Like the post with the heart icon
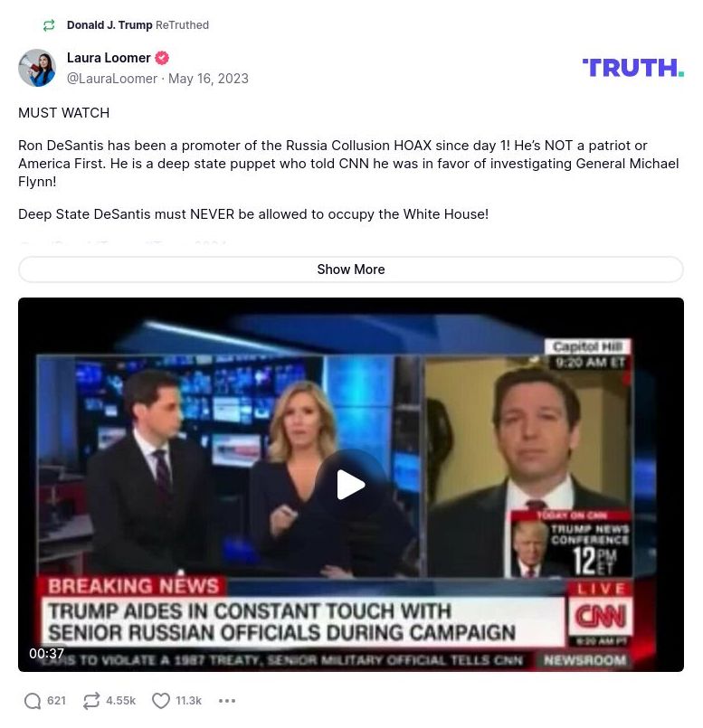703x728 pixels. point(161,701)
